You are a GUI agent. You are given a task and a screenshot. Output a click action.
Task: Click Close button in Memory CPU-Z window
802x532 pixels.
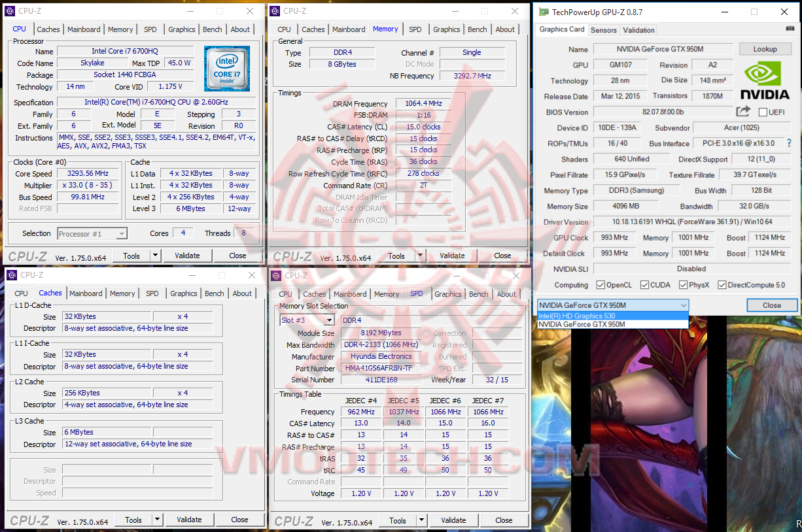[x=502, y=256]
